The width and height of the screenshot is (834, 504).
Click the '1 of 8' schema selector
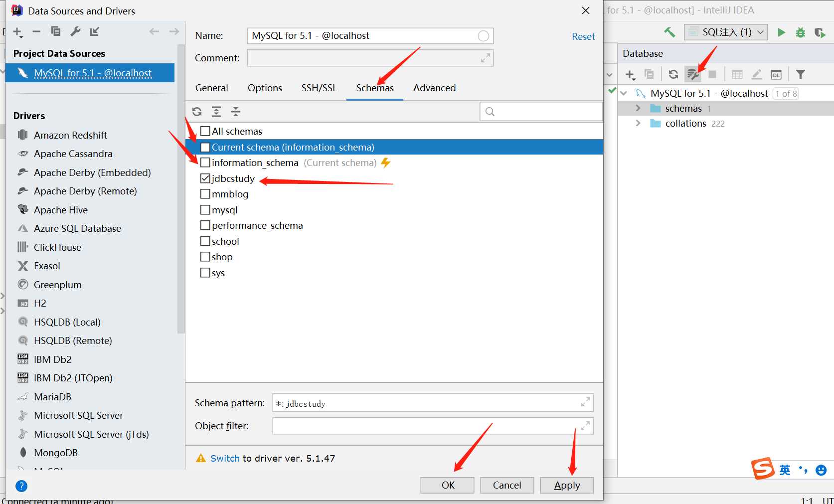click(786, 93)
